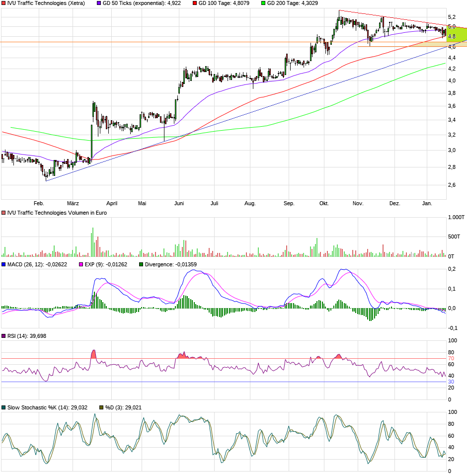Click the blue MACD legend swatch
Viewport: 467px width, 476px height.
3,265
